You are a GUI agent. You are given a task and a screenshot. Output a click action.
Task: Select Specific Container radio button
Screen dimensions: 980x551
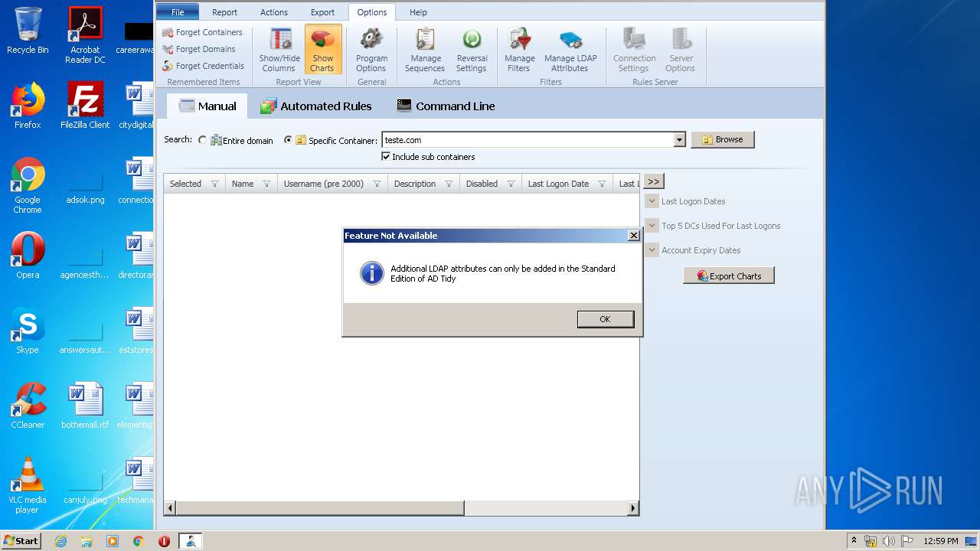pos(288,140)
